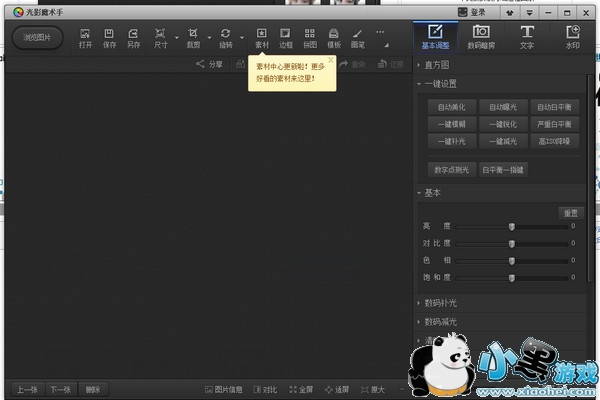
Task: Select the 画笔 (Brush) tool icon
Action: point(357,38)
